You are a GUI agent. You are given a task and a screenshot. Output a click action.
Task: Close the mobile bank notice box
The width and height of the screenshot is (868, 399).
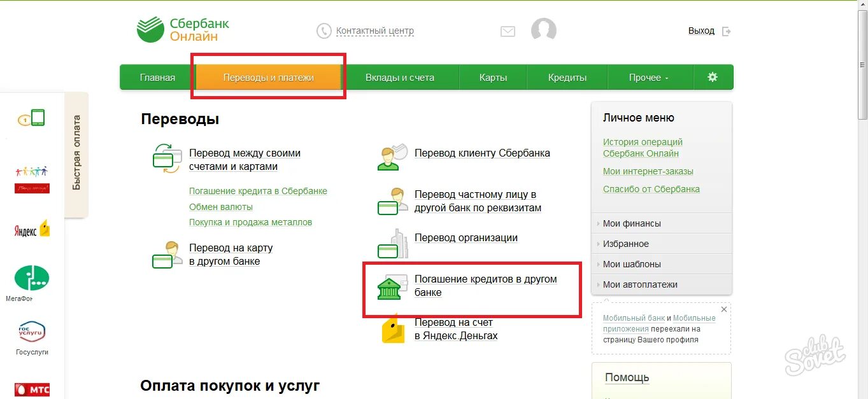pyautogui.click(x=724, y=309)
